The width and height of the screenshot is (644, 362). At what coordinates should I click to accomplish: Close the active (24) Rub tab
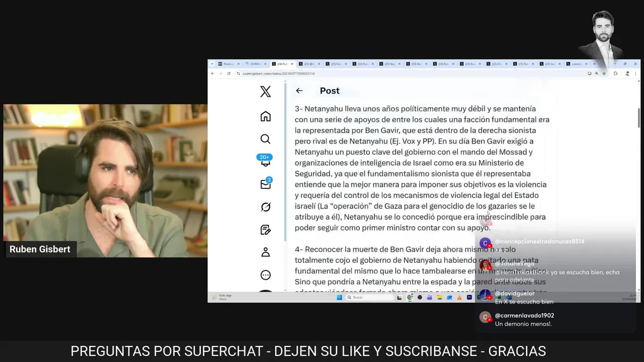click(292, 64)
